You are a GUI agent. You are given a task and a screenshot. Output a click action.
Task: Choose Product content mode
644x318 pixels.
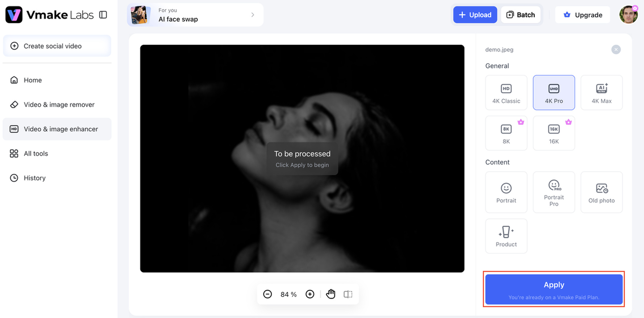506,236
